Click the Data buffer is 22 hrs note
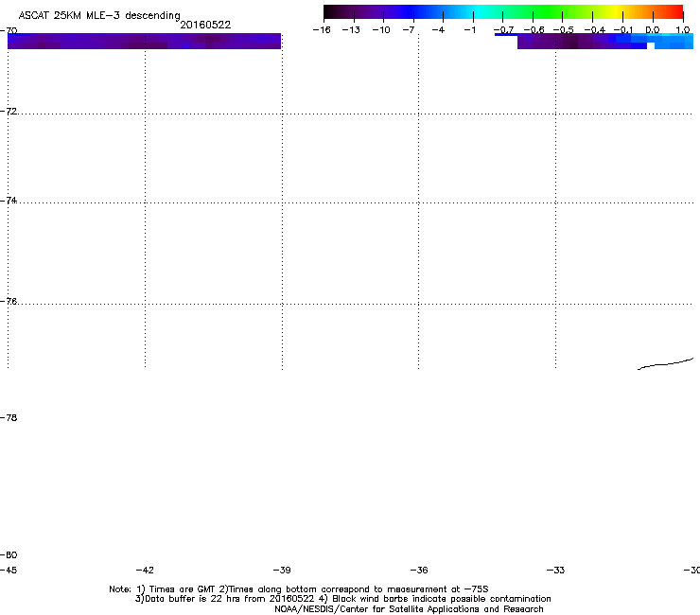Image resolution: width=700 pixels, height=615 pixels. pyautogui.click(x=342, y=599)
